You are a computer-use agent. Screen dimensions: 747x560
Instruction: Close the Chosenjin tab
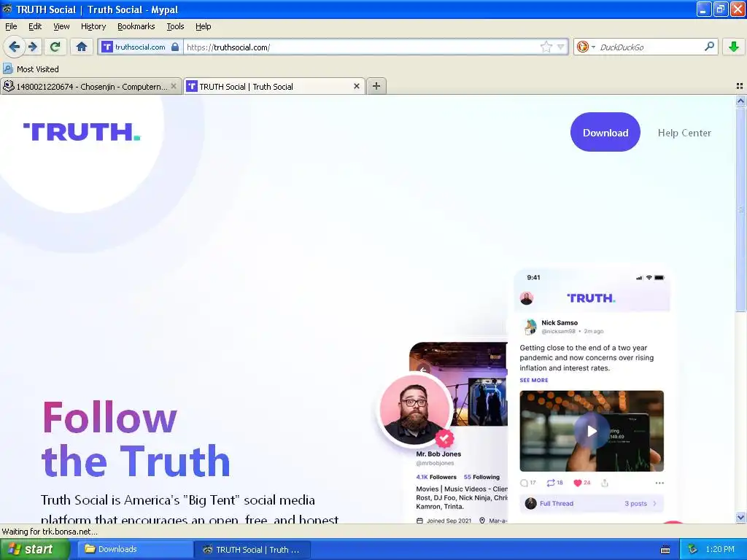pos(174,86)
